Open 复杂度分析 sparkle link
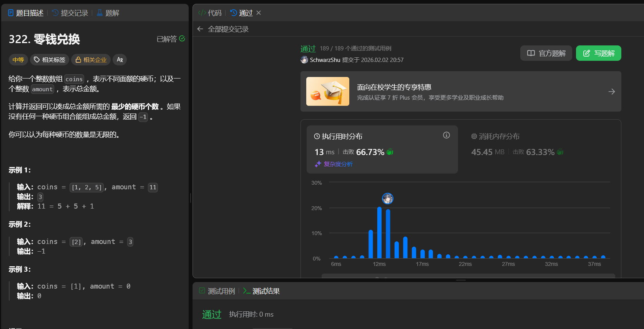 [334, 164]
